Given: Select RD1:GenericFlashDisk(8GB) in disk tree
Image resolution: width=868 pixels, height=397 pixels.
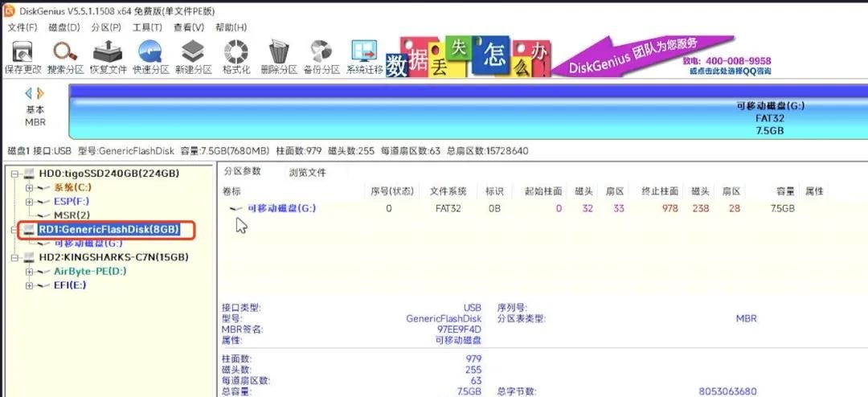Looking at the screenshot, I should click(x=109, y=229).
